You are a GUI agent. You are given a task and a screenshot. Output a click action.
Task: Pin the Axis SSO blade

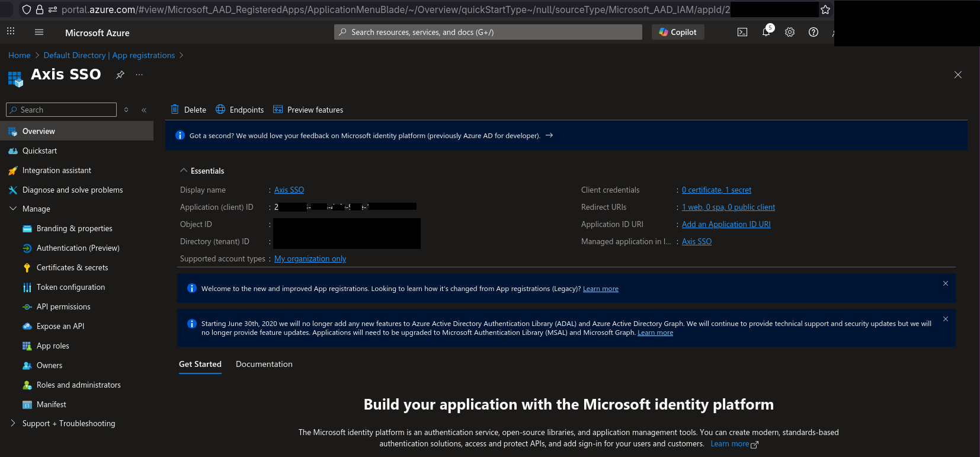click(120, 75)
